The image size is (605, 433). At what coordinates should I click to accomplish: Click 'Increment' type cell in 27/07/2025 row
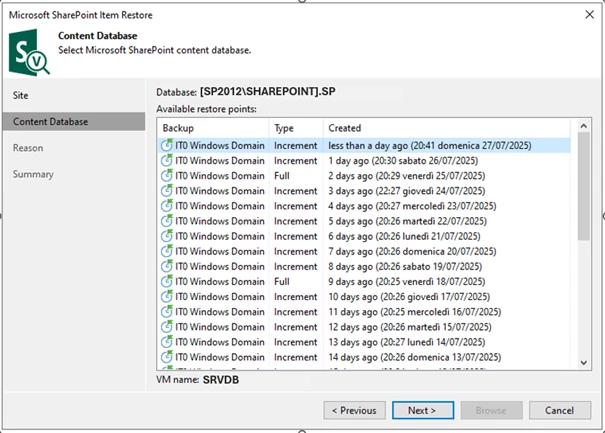[x=296, y=145]
